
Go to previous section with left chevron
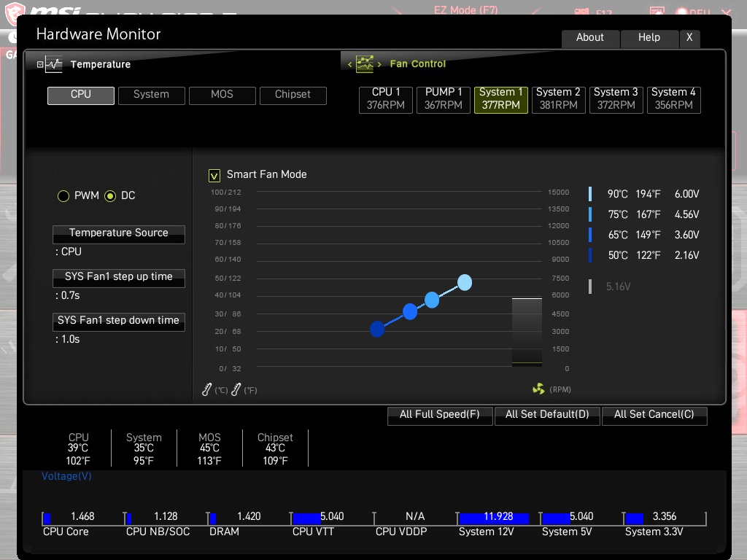(349, 64)
